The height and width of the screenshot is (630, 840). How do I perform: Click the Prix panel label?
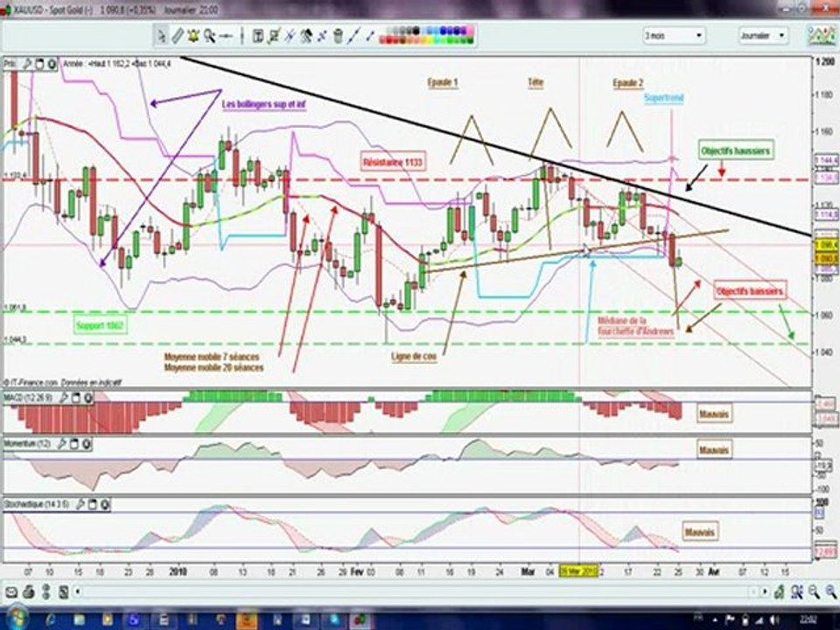tap(10, 64)
